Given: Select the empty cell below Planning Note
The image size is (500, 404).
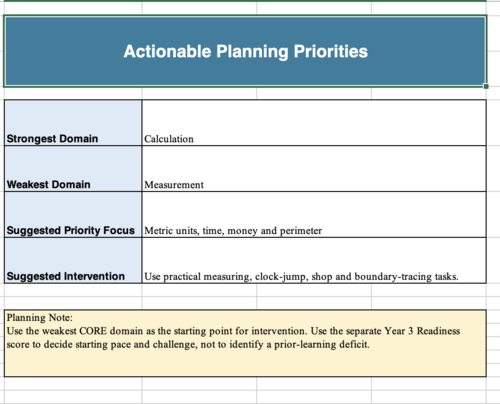Looking at the screenshot, I should 73,383.
